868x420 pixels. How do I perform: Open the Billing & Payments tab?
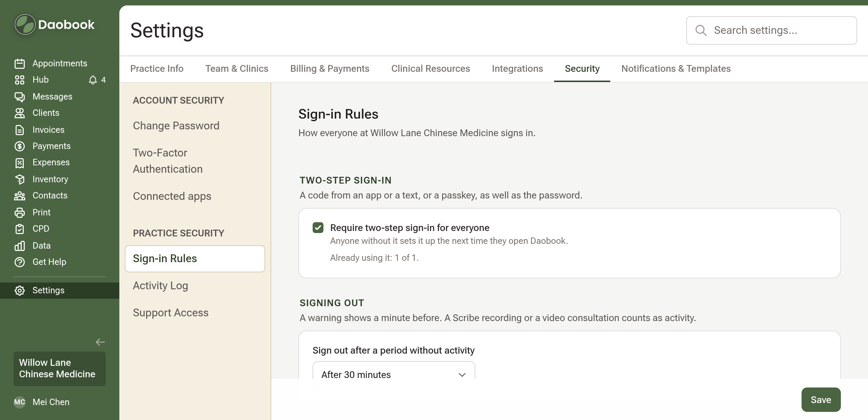coord(330,69)
